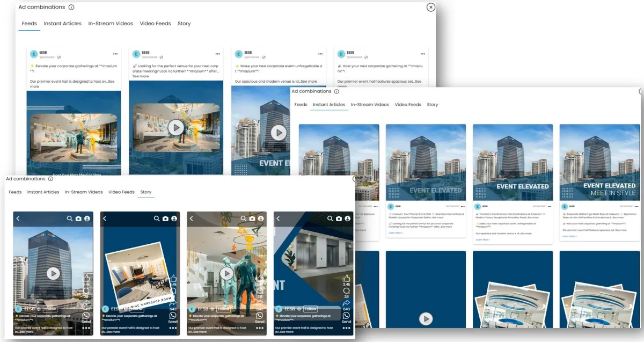Click back arrow on tower building story card

tap(18, 219)
